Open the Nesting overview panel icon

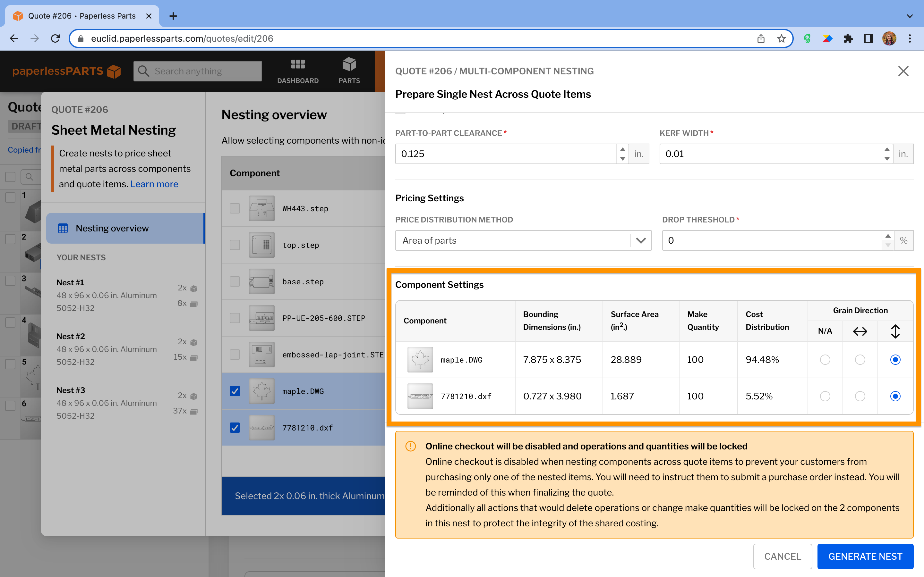63,228
